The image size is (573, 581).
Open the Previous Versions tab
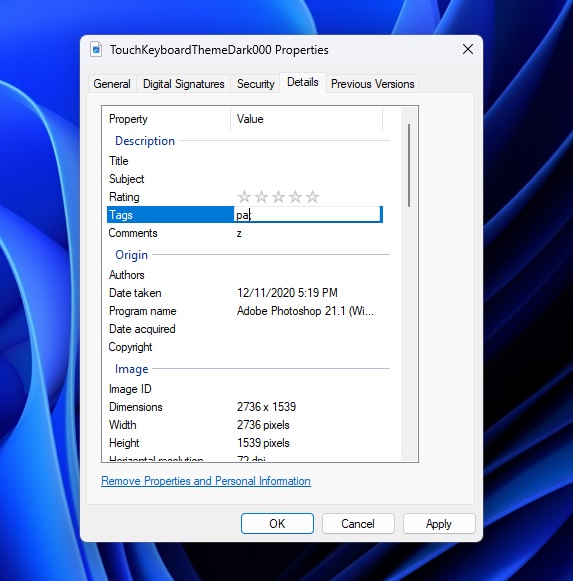tap(372, 84)
